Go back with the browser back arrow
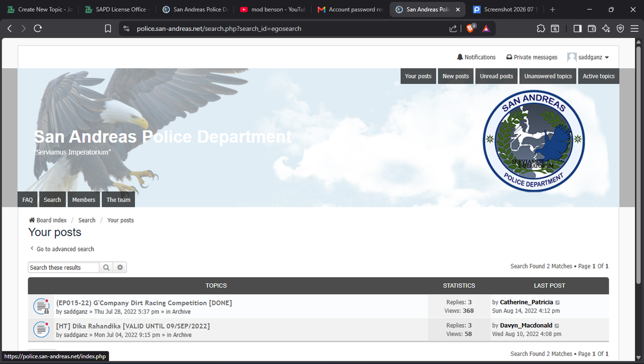This screenshot has width=644, height=364. [x=10, y=29]
